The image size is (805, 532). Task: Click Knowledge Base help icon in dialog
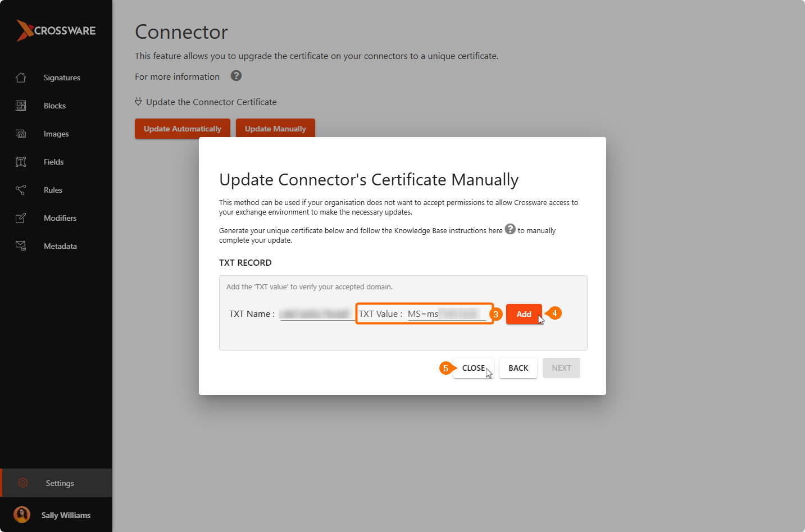coord(510,229)
